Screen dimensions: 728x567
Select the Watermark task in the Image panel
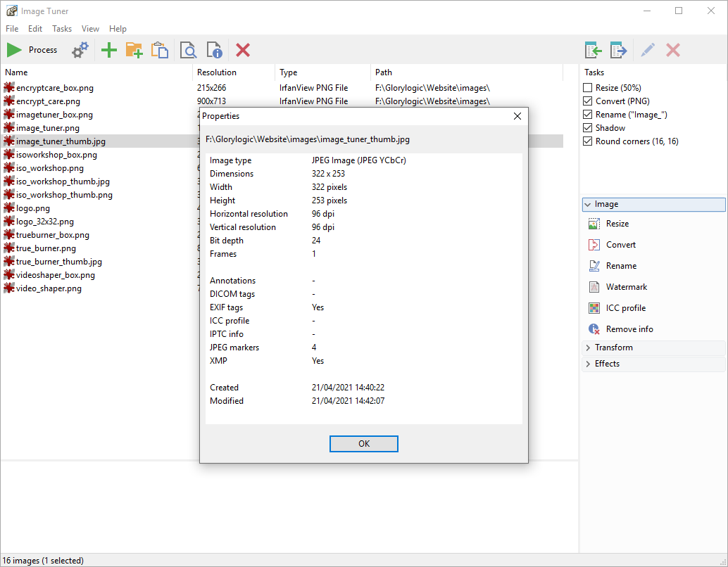click(x=624, y=286)
